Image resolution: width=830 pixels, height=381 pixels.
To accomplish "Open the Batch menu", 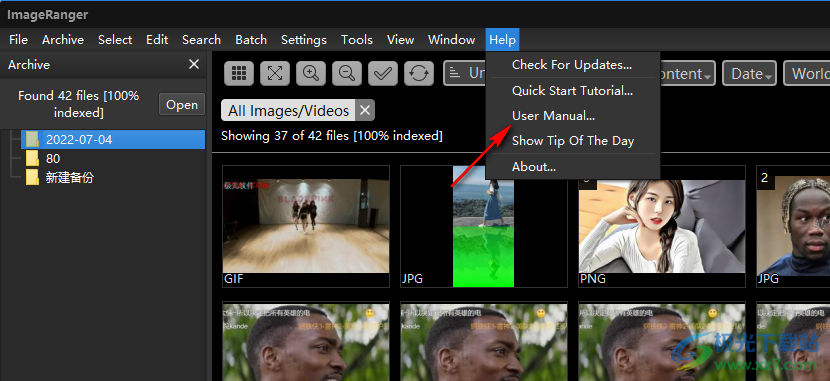I will click(251, 40).
